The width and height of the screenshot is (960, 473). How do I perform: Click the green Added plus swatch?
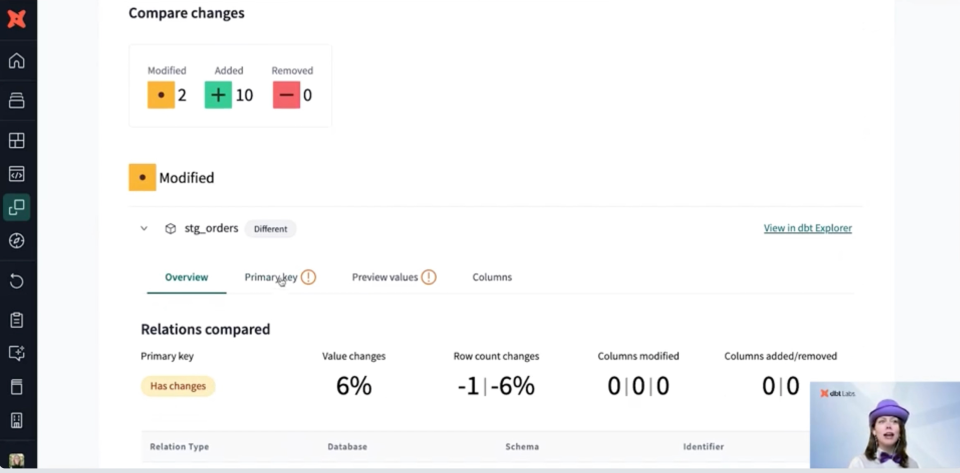click(x=218, y=95)
